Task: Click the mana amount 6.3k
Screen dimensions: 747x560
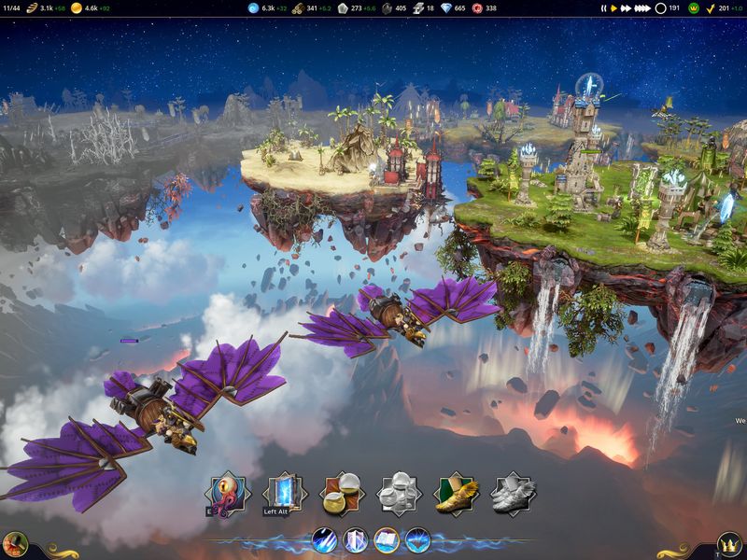Action: (268, 8)
